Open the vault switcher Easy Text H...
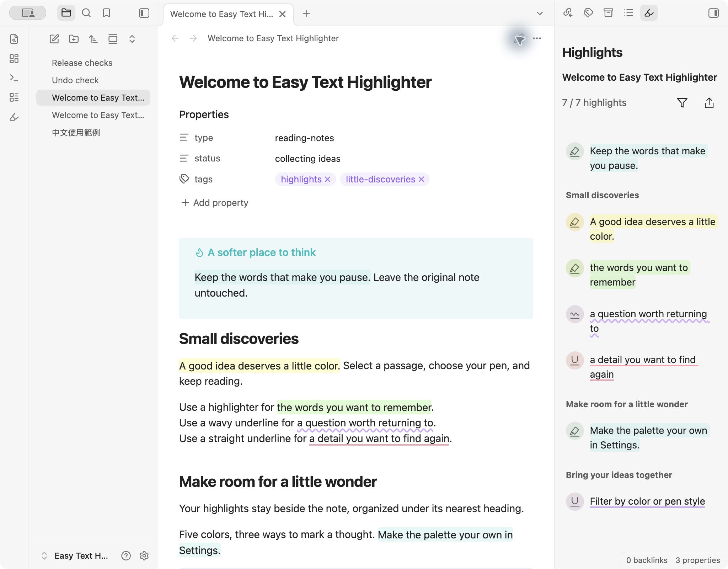Image resolution: width=728 pixels, height=569 pixels. (x=75, y=555)
